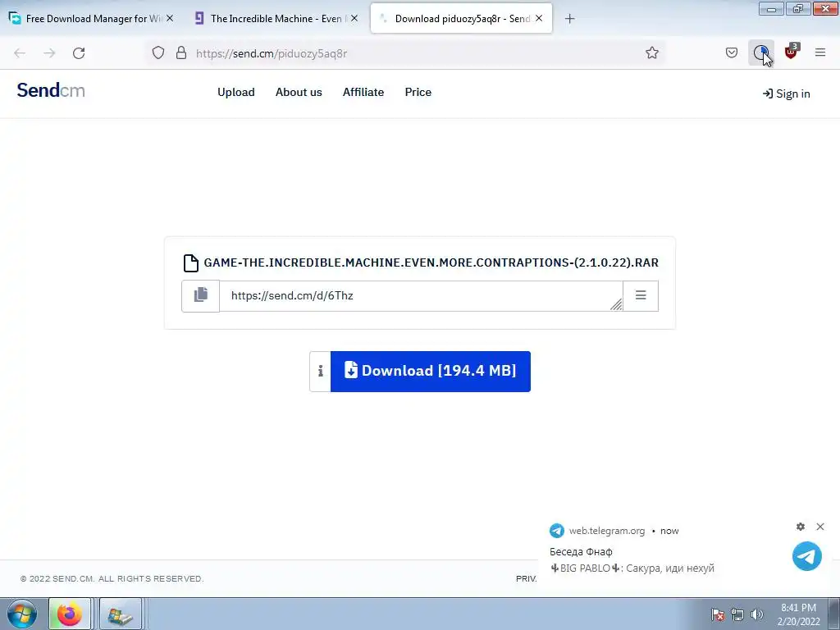Open Telegram notification settings gear
The height and width of the screenshot is (630, 840).
pyautogui.click(x=801, y=527)
